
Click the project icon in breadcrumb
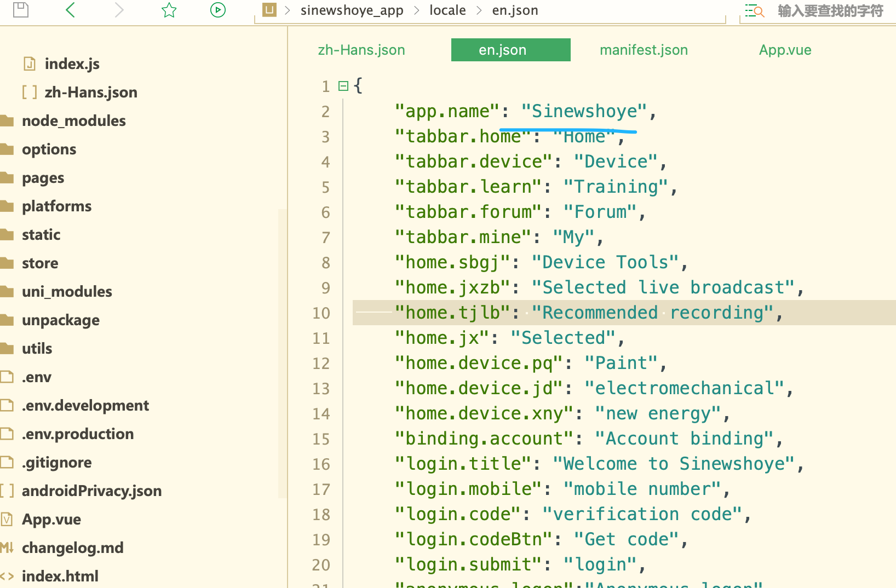(269, 10)
